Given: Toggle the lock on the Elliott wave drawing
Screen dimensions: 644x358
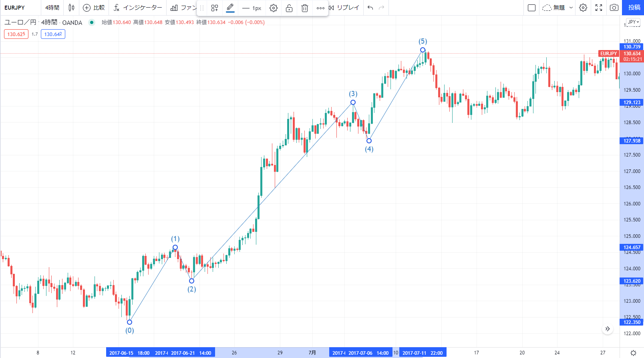Looking at the screenshot, I should [289, 8].
